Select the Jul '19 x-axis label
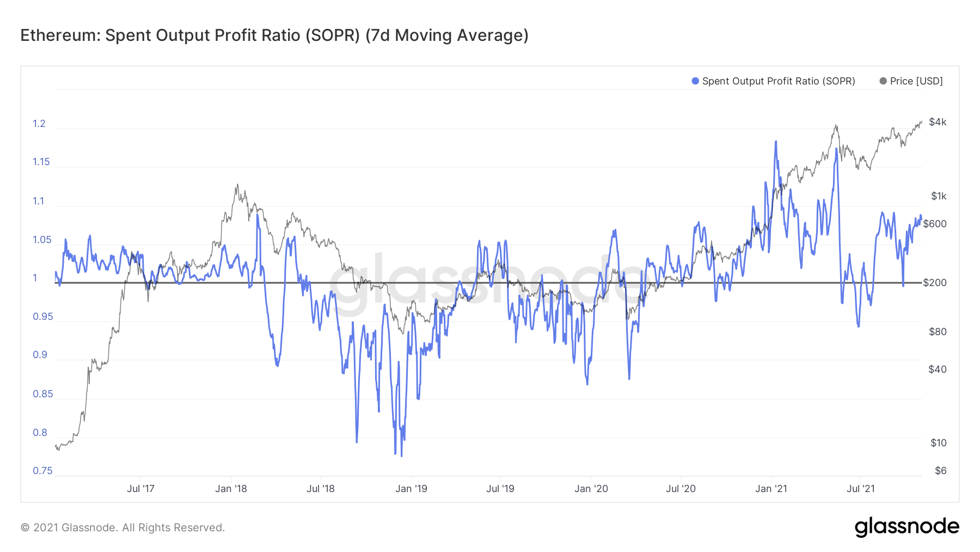Image resolution: width=980 pixels, height=552 pixels. (500, 489)
